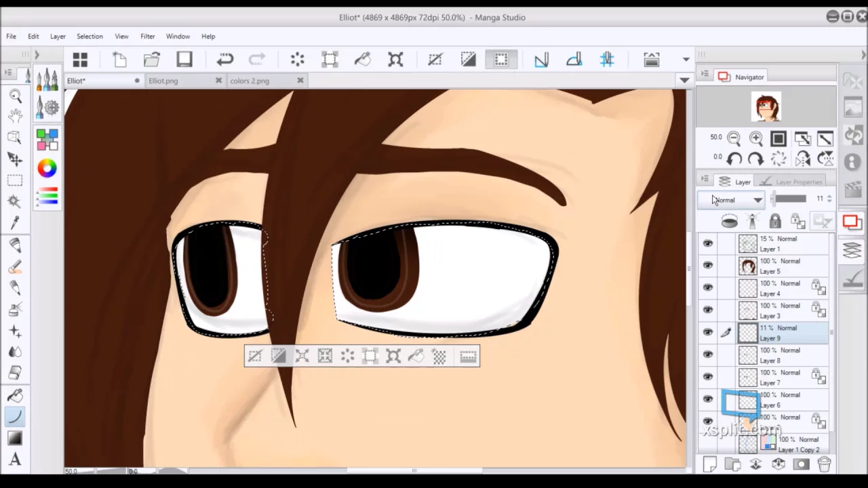The width and height of the screenshot is (868, 488).
Task: Close the colors 2.png tab
Action: point(300,80)
